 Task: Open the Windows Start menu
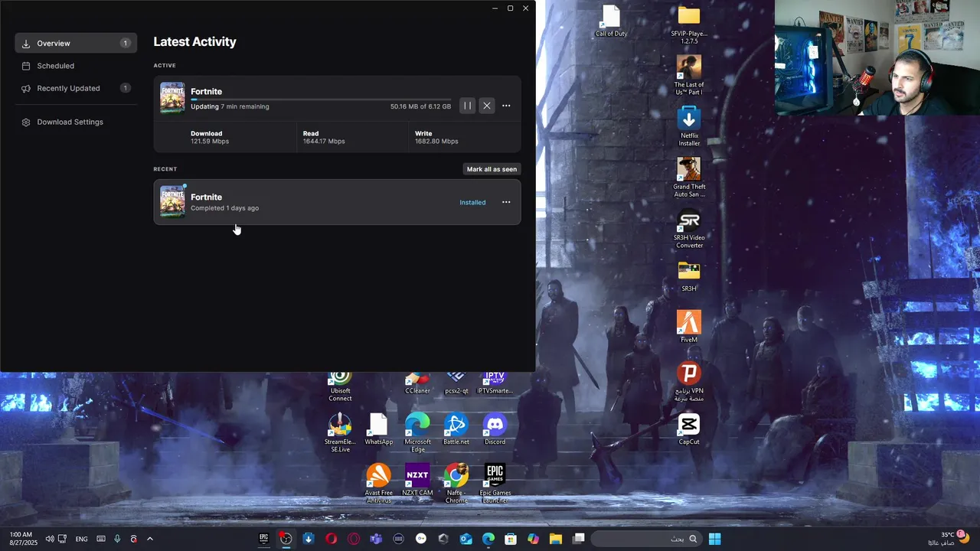coord(714,539)
